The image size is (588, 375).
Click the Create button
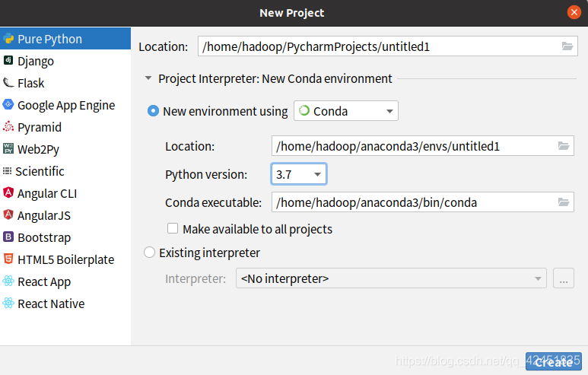[554, 361]
